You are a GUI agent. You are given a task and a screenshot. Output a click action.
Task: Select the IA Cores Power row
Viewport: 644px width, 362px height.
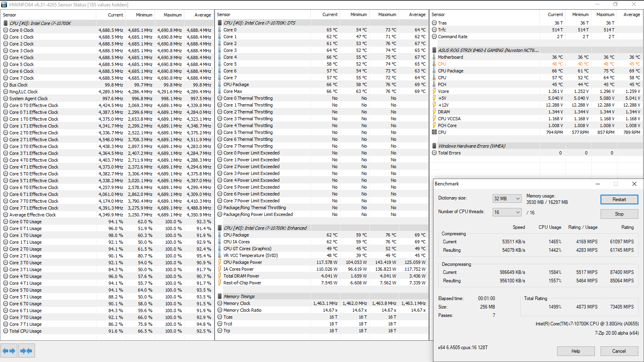[x=322, y=269]
